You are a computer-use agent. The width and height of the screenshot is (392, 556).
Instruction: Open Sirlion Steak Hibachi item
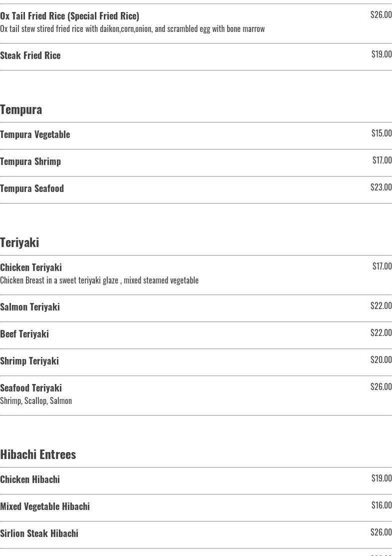click(39, 533)
